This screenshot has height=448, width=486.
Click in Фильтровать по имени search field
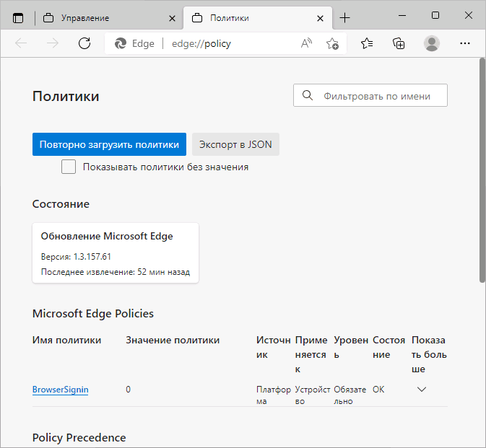point(370,95)
